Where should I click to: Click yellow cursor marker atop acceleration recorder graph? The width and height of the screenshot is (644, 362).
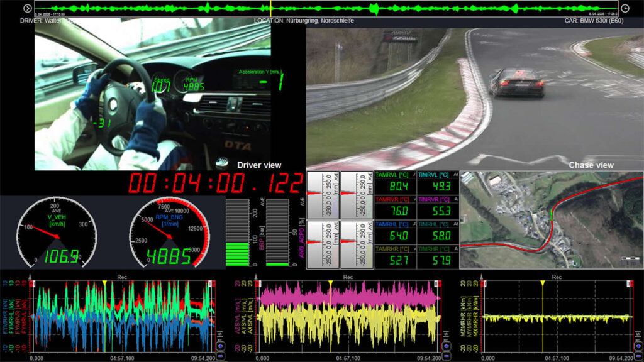point(330,284)
